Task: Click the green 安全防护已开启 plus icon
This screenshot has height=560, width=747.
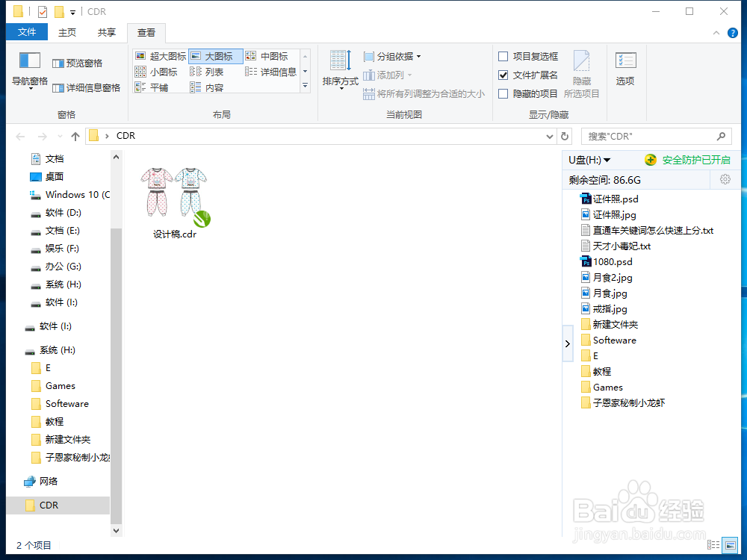Action: pyautogui.click(x=651, y=160)
